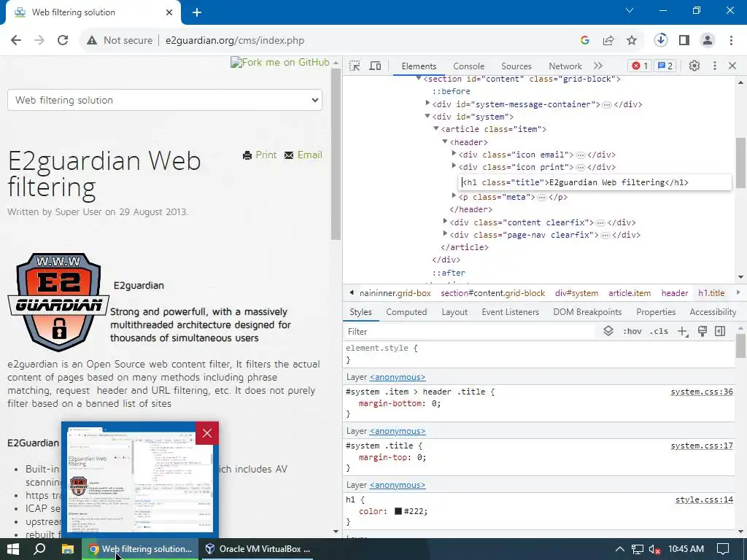Collapse the section id="content" node
The height and width of the screenshot is (560, 747).
coord(418,78)
